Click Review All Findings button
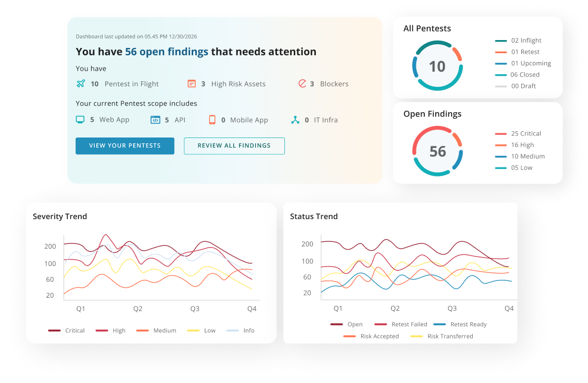Image resolution: width=588 pixels, height=383 pixels. point(234,145)
